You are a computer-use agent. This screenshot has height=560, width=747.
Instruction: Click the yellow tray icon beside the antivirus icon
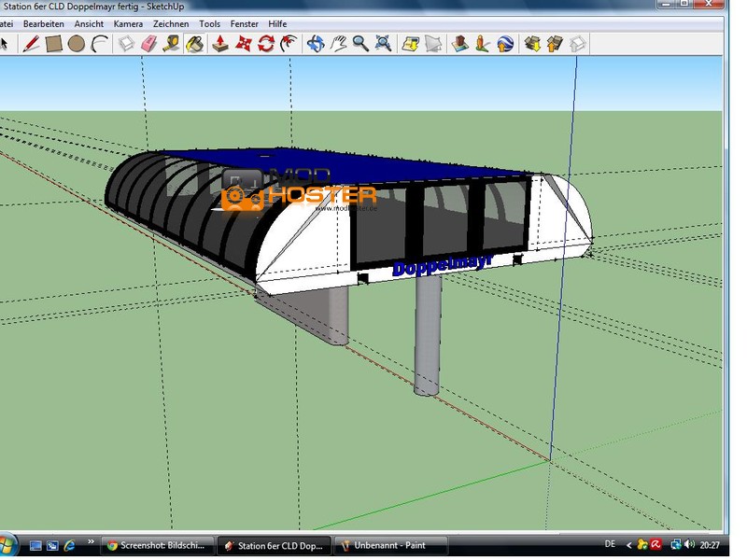tap(642, 544)
